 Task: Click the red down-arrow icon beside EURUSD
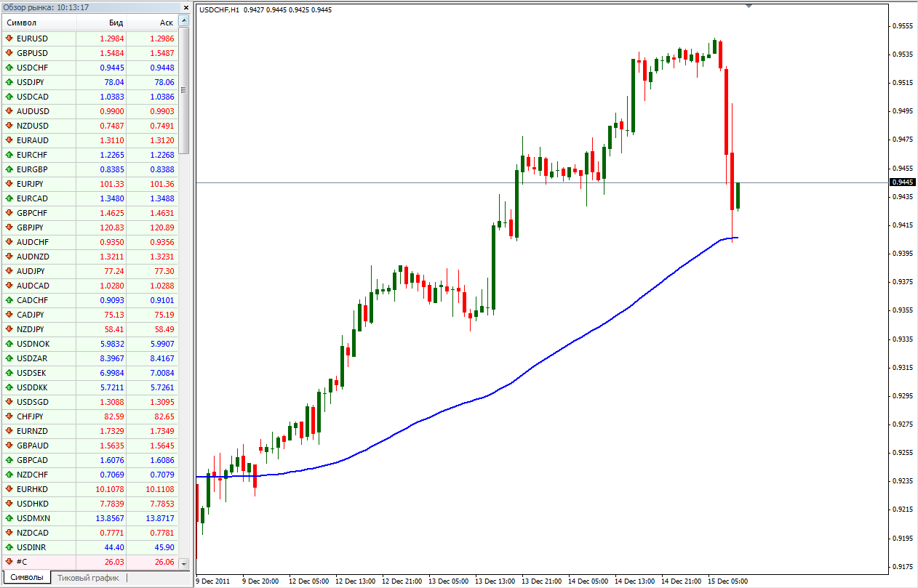point(9,39)
